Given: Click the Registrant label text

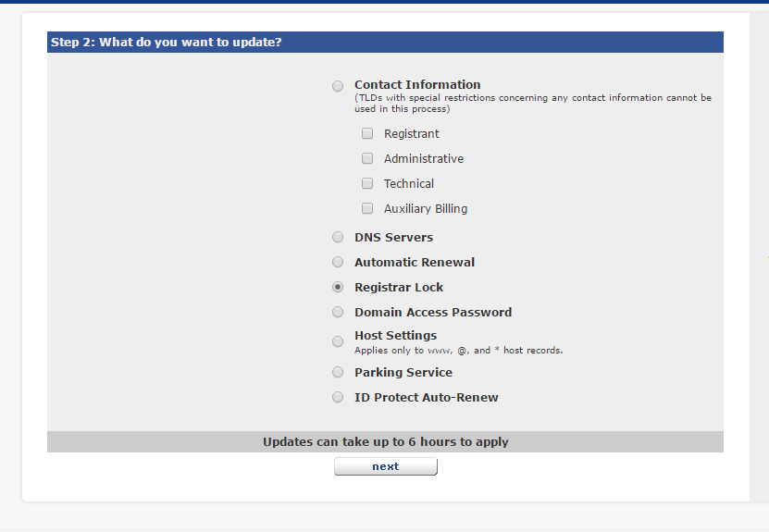Looking at the screenshot, I should coord(412,134).
